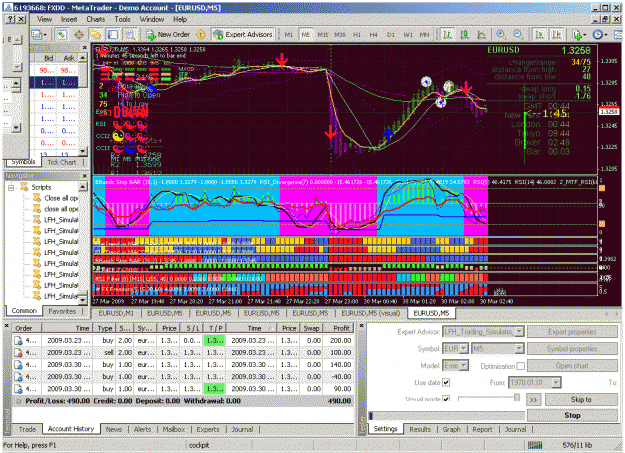Open the indicators list dropdown icon
625x453 pixels.
pyautogui.click(x=578, y=35)
